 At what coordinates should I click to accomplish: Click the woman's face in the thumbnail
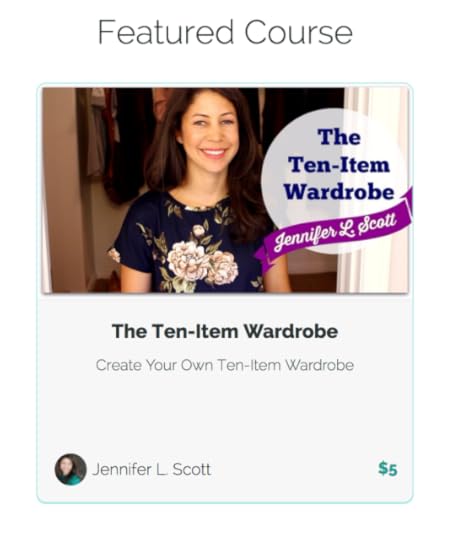[x=210, y=133]
